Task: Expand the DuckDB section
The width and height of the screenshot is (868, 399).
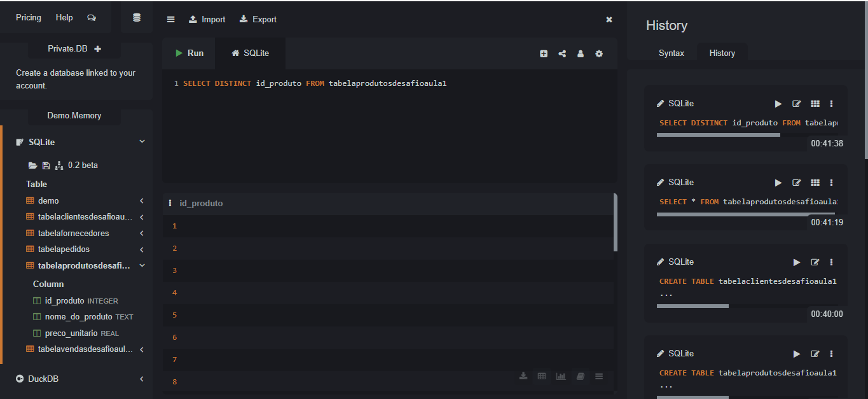Action: coord(142,379)
